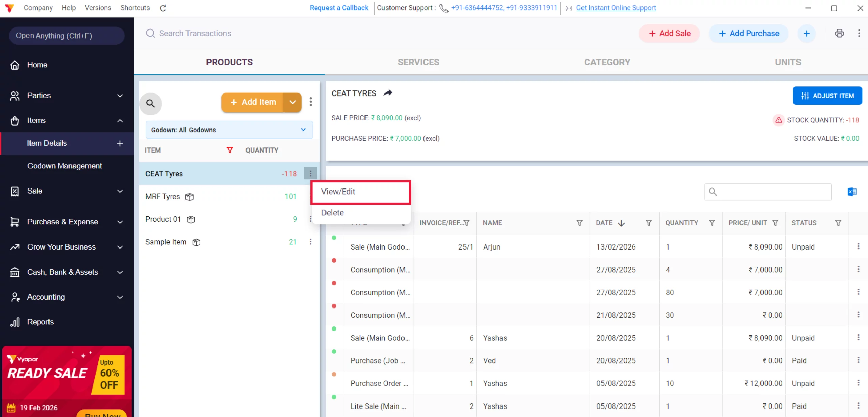Open Get Instant Online Support link
868x417 pixels.
[x=616, y=8]
